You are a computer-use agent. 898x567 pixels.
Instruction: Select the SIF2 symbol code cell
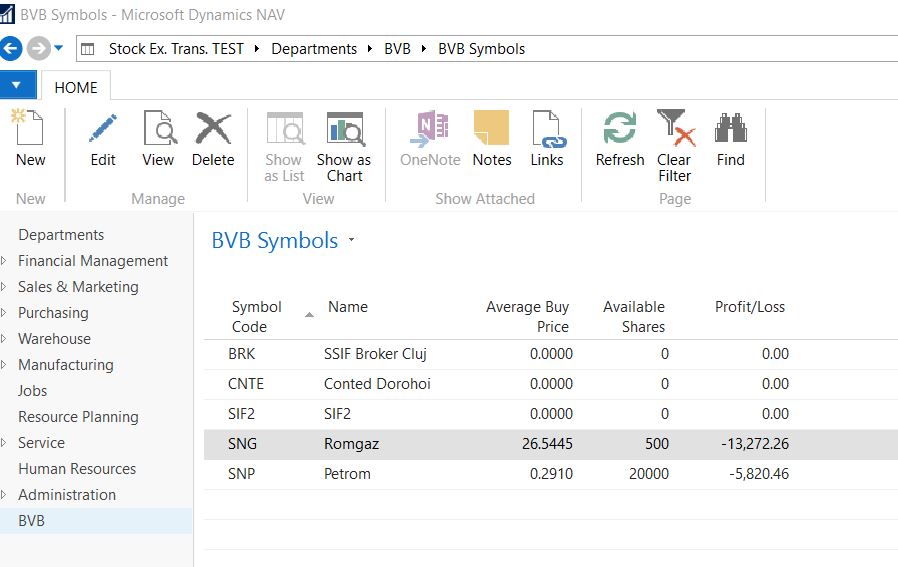pos(241,414)
